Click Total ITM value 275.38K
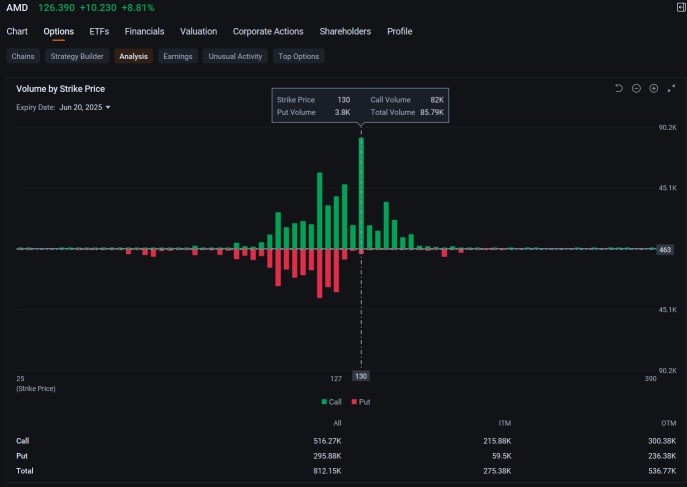 pyautogui.click(x=497, y=471)
